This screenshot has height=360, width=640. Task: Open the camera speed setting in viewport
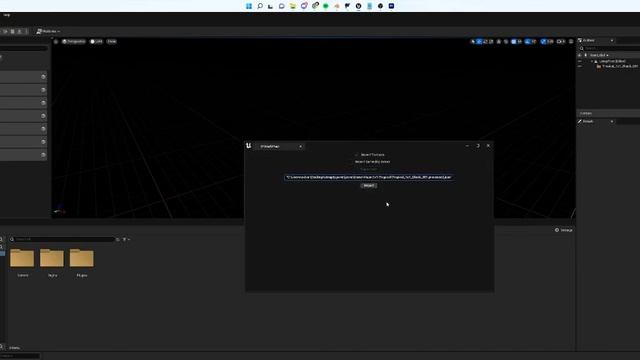click(x=561, y=42)
